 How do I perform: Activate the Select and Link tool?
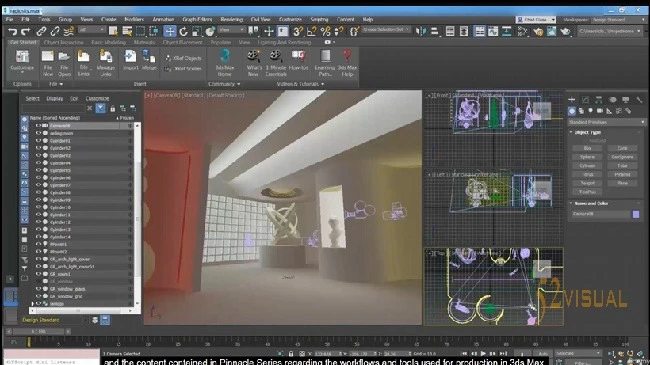coord(41,31)
